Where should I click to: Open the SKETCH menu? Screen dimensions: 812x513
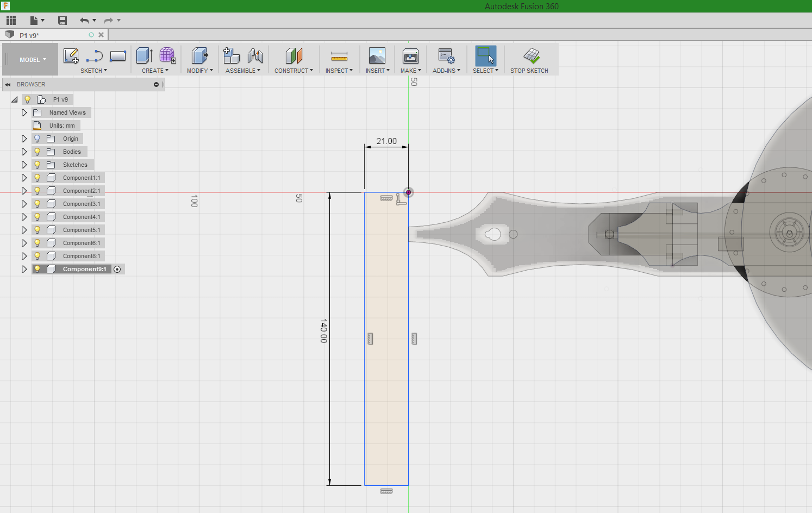(93, 71)
